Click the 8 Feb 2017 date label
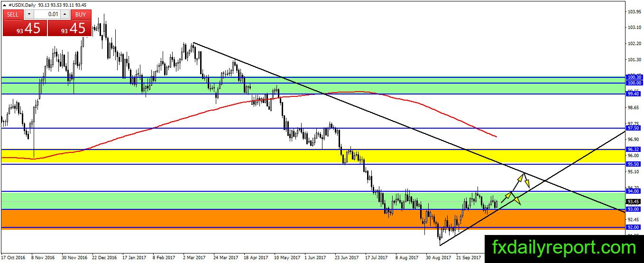 [164, 257]
